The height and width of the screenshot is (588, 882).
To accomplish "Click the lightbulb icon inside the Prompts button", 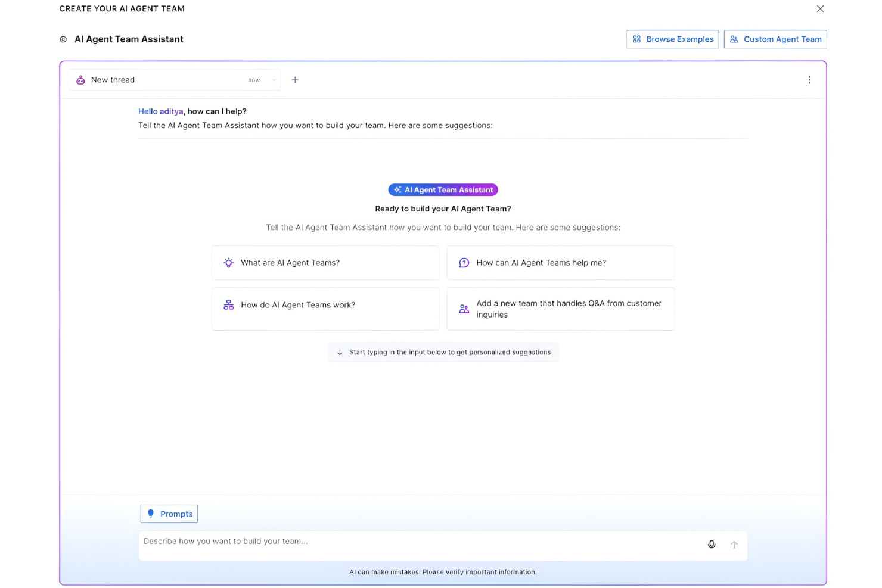I will 151,514.
